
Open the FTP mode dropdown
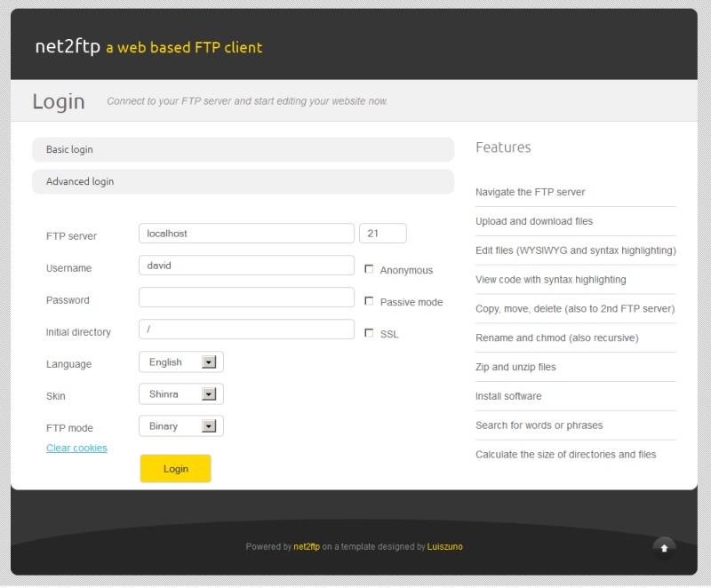coord(181,426)
